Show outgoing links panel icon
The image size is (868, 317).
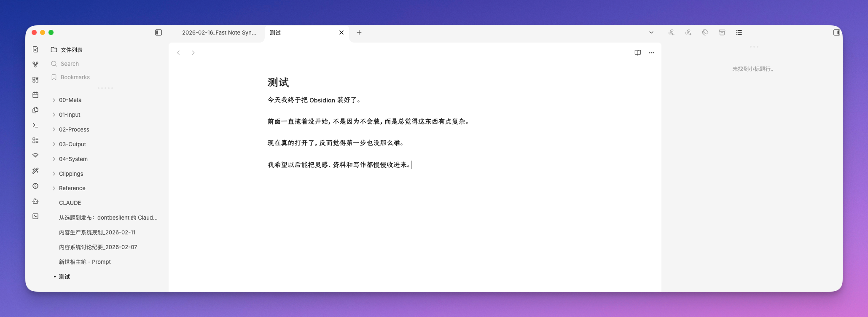tap(688, 32)
